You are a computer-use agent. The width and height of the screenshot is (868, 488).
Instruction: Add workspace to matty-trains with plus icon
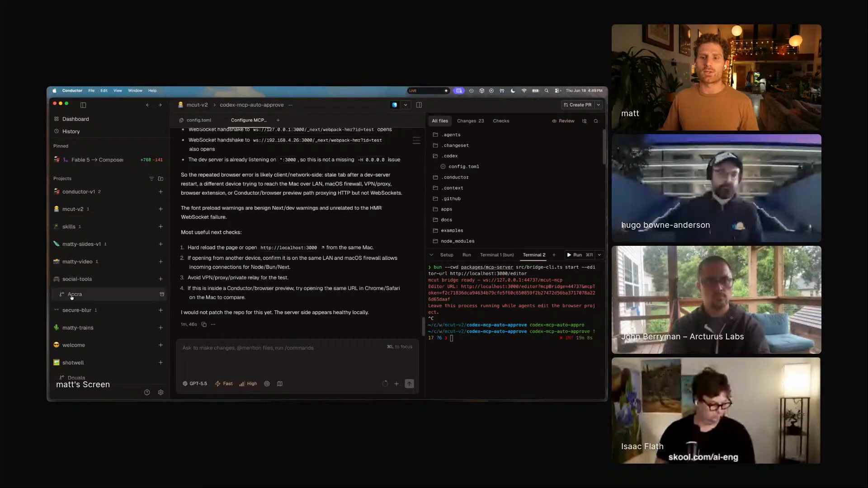point(160,328)
